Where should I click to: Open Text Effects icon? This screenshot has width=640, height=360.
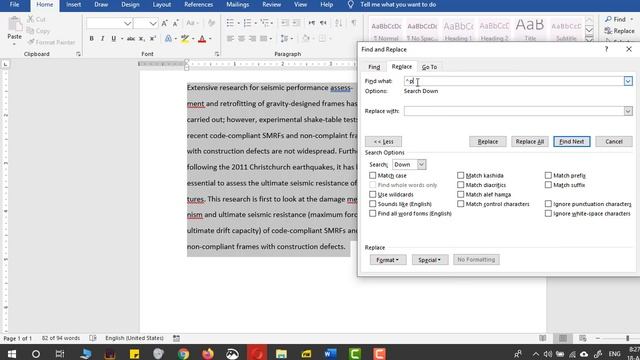pos(168,39)
